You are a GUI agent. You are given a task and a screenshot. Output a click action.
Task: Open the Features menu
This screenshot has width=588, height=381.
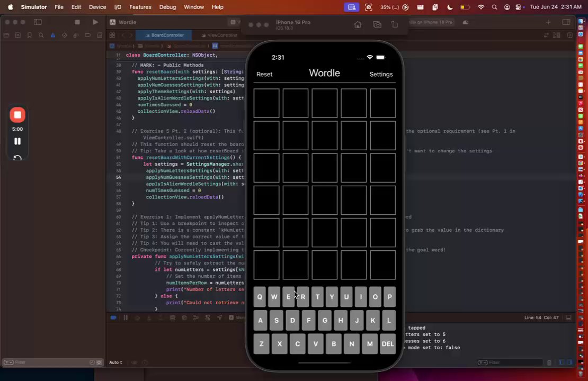pyautogui.click(x=140, y=7)
